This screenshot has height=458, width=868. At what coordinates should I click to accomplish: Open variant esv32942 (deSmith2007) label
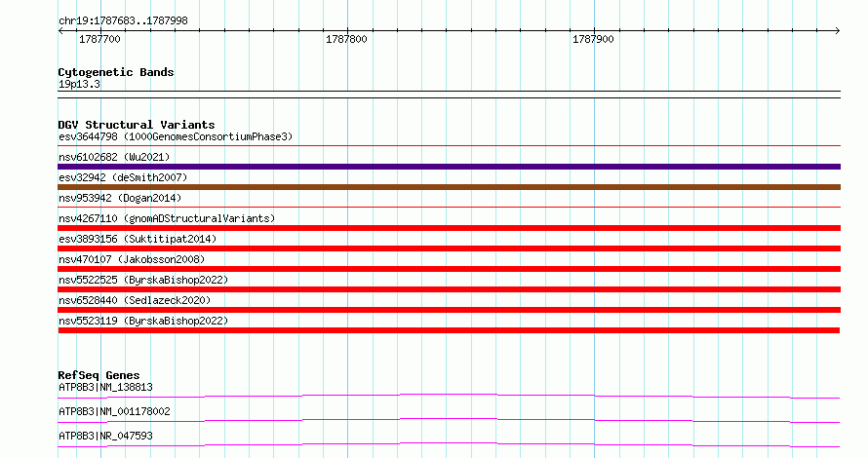pyautogui.click(x=123, y=177)
